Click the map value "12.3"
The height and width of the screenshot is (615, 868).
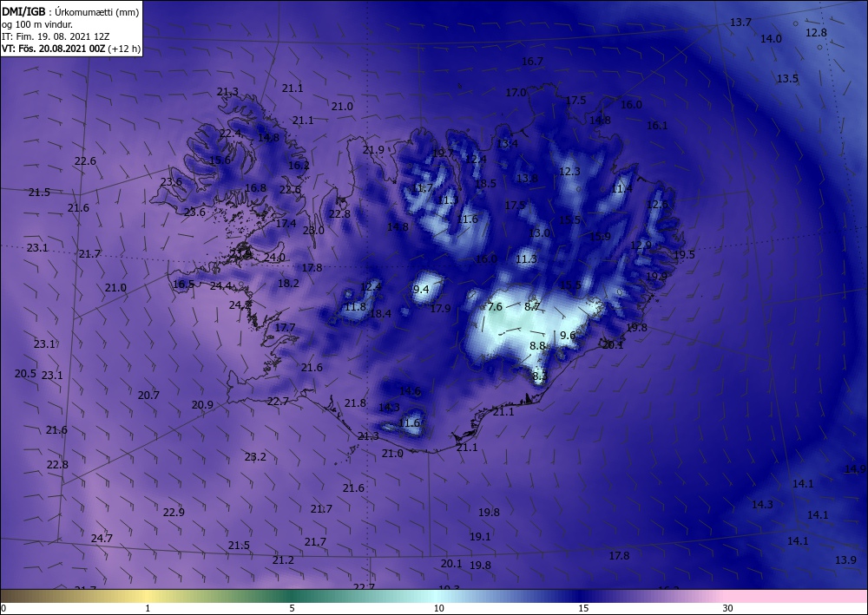569,172
